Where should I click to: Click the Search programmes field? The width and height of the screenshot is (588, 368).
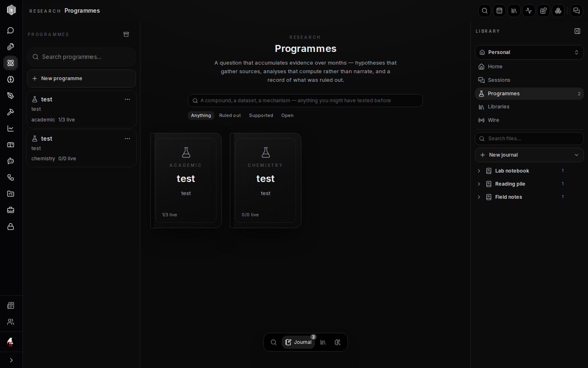click(81, 57)
